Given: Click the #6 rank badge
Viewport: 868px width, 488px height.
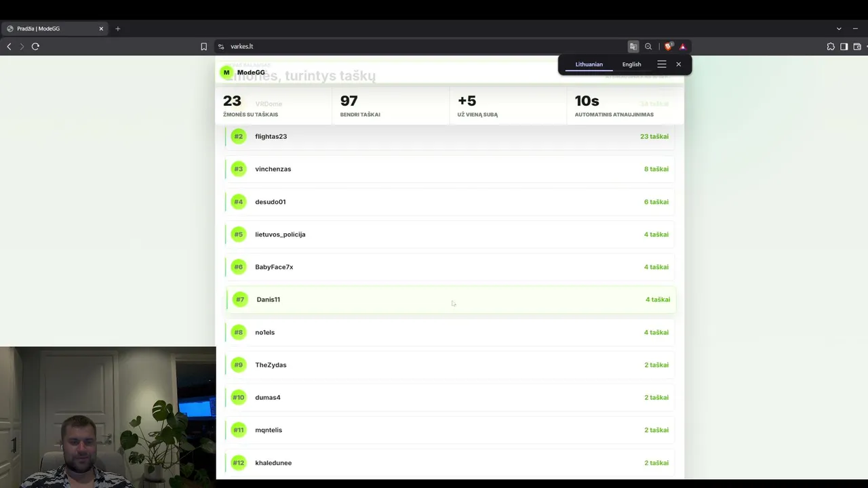Looking at the screenshot, I should point(238,267).
